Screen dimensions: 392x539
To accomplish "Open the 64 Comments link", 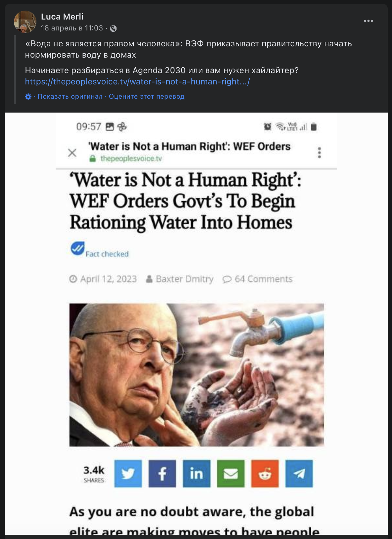I will coord(258,279).
